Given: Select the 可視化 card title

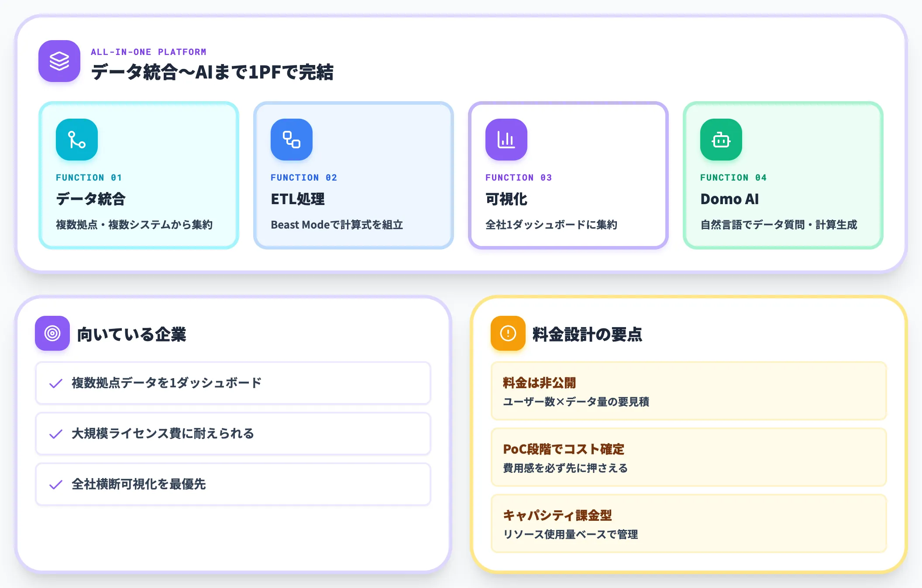Looking at the screenshot, I should coord(506,199).
